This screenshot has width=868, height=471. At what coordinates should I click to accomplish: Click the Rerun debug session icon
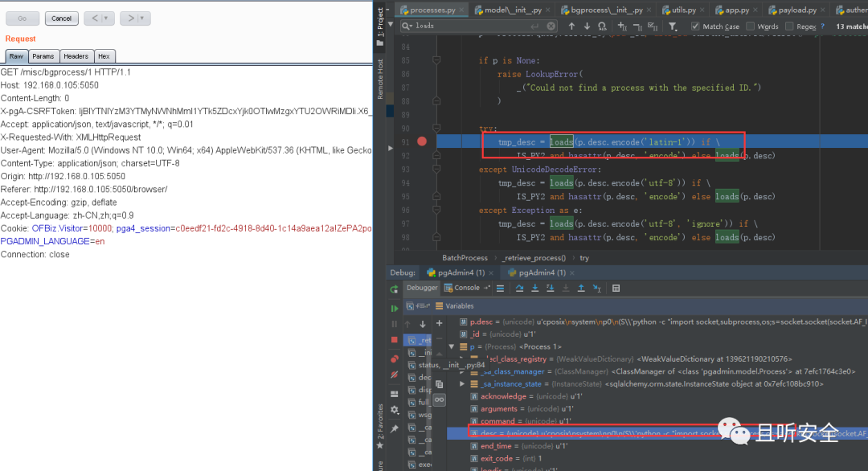point(394,289)
